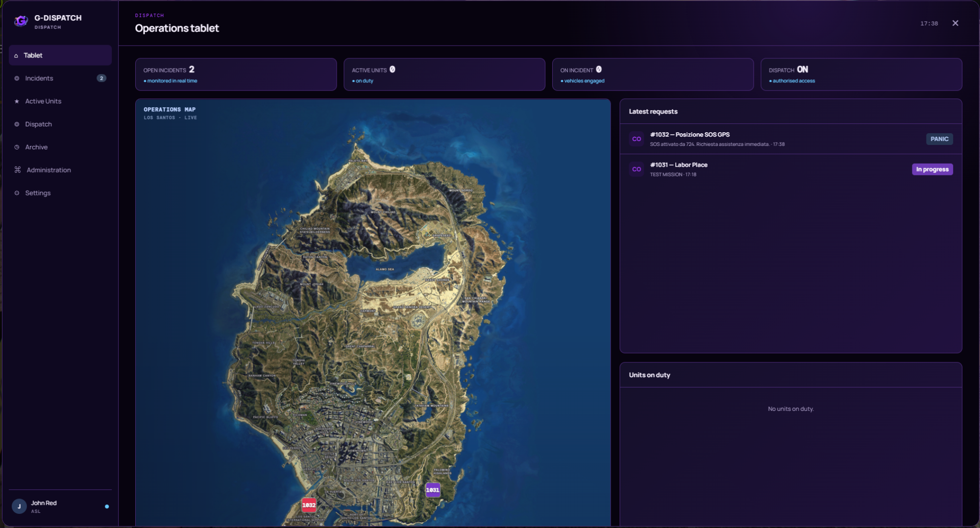Click the CO badge for request #1032
This screenshot has width=980, height=528.
click(637, 139)
